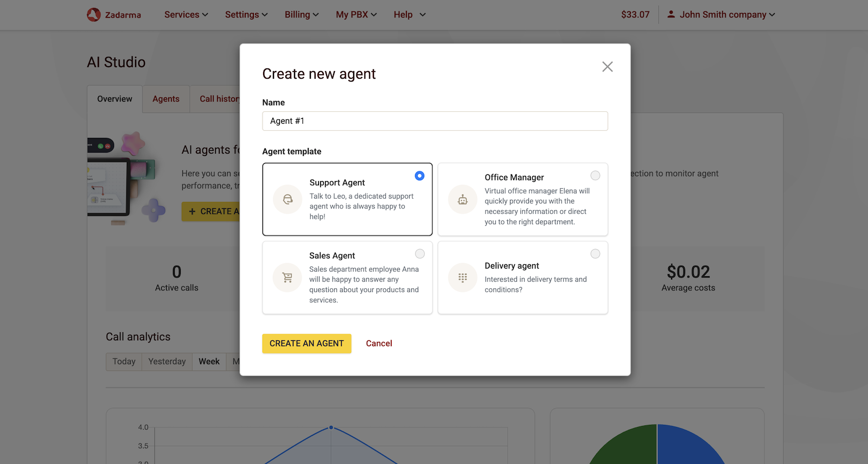
Task: Click the Zadarma logo icon
Action: pos(94,15)
